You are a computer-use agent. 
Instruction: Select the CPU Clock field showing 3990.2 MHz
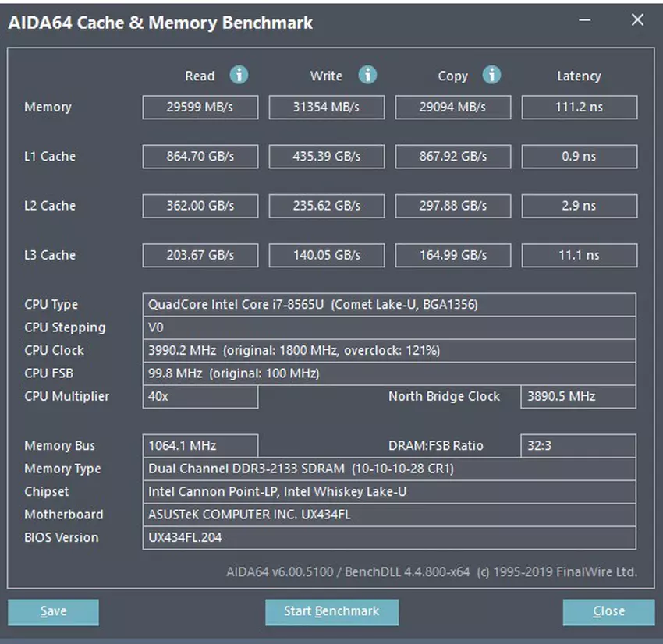388,351
